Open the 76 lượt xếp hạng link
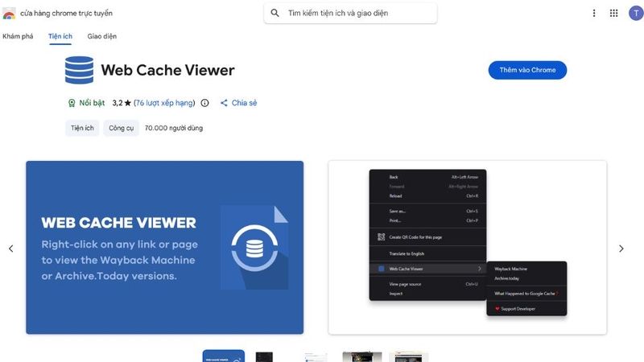Image resolution: width=644 pixels, height=362 pixels. click(164, 103)
